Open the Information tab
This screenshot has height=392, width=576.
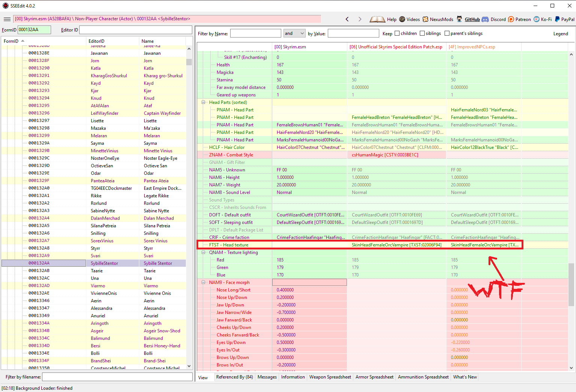[x=293, y=377]
